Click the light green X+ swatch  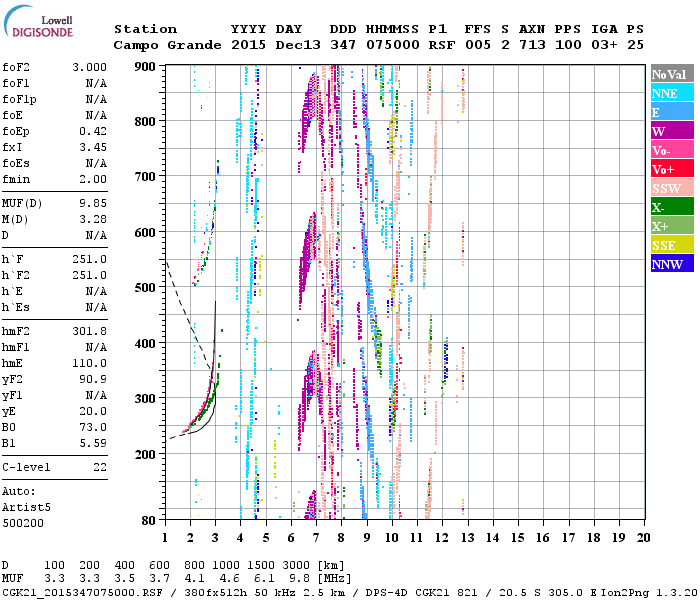(672, 225)
